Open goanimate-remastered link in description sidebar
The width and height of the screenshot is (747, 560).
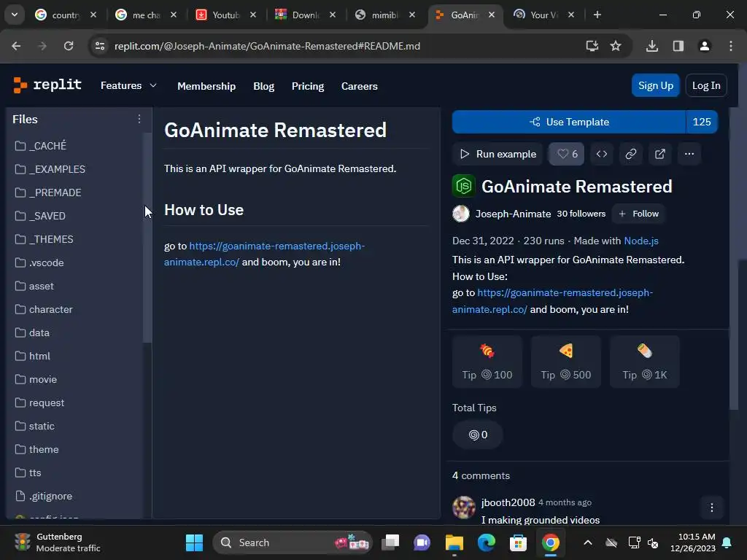[x=552, y=301]
